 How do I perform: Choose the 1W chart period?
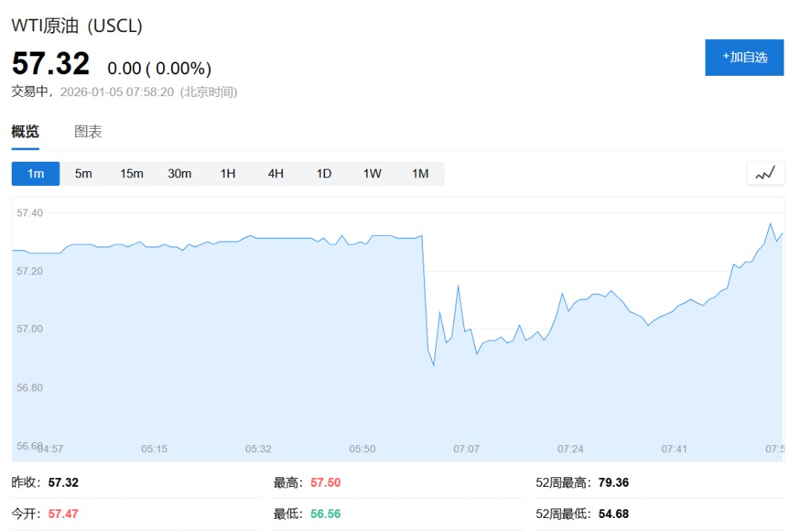tap(372, 173)
